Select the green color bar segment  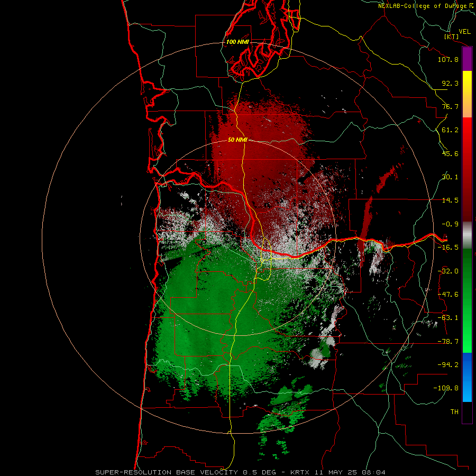(x=467, y=300)
